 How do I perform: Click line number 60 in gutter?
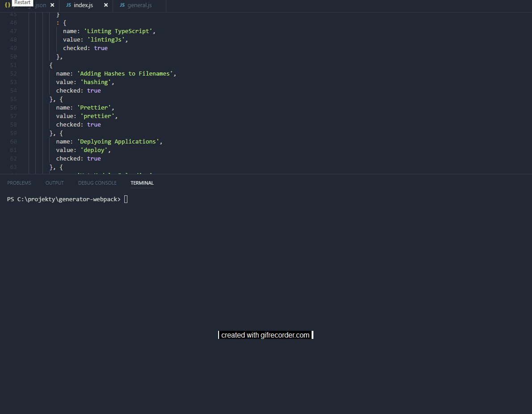13,142
